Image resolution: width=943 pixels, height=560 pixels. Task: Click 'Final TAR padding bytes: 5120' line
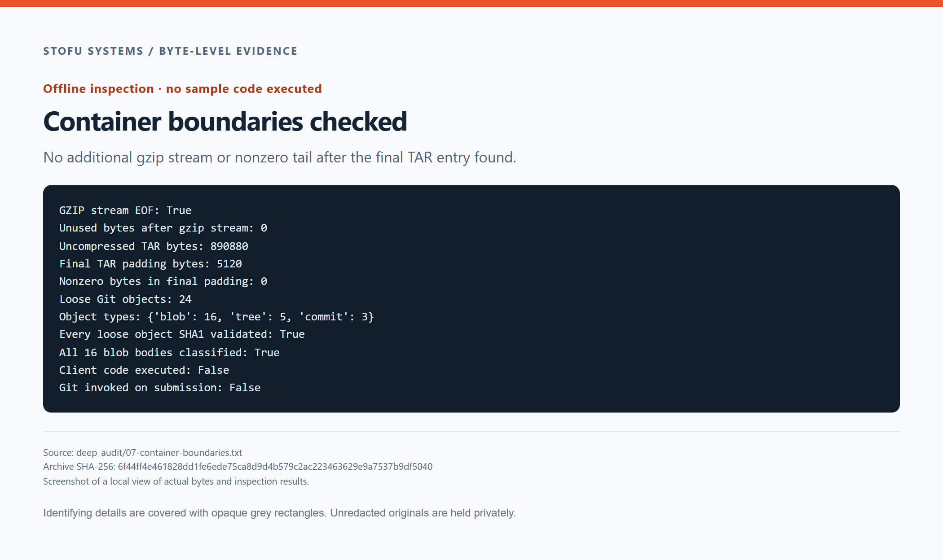coord(150,264)
